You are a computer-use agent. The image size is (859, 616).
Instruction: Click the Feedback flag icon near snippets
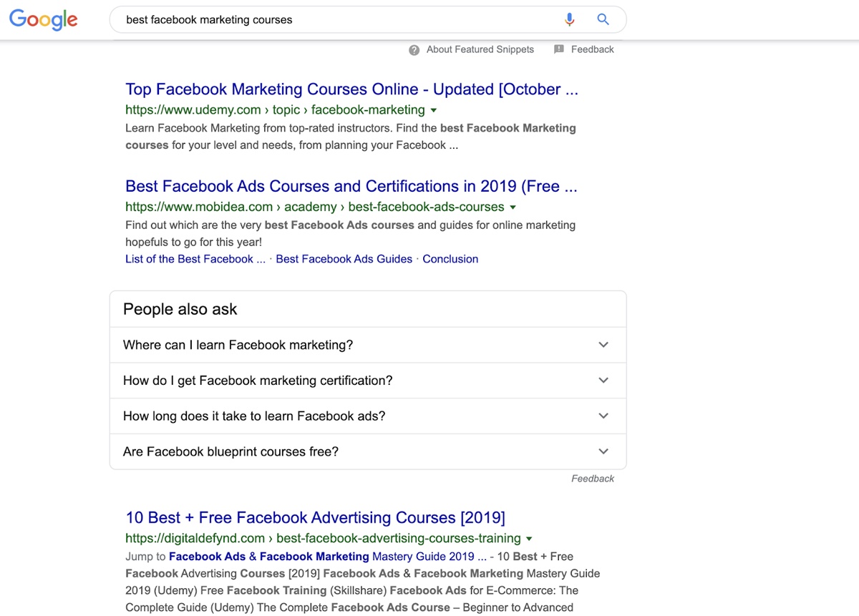pyautogui.click(x=559, y=49)
